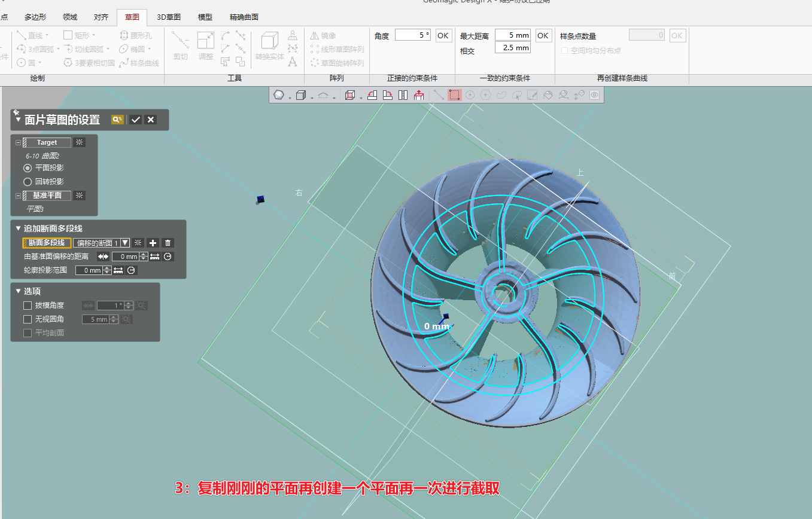
Task: Enable the 拔模角度 checkbox
Action: tap(27, 305)
